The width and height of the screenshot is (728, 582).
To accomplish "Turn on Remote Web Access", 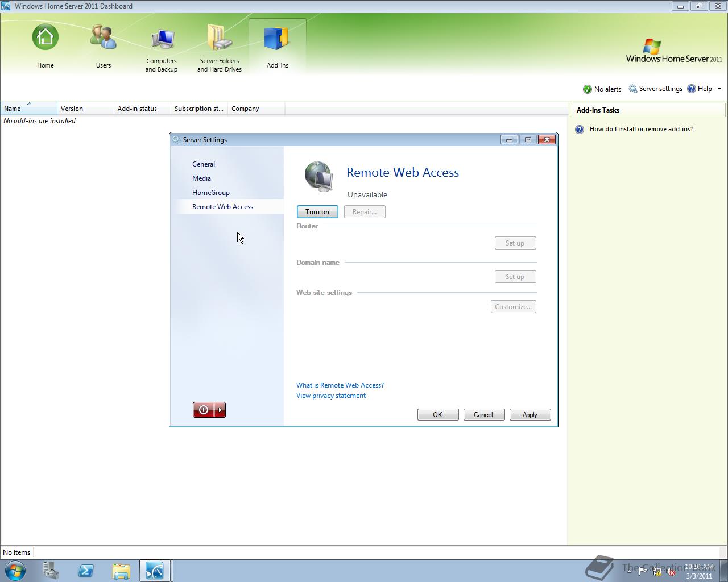I will point(317,212).
